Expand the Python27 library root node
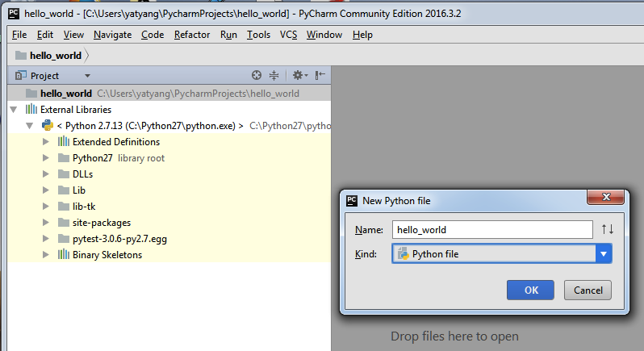Screen dimensions: 644x351 45,157
